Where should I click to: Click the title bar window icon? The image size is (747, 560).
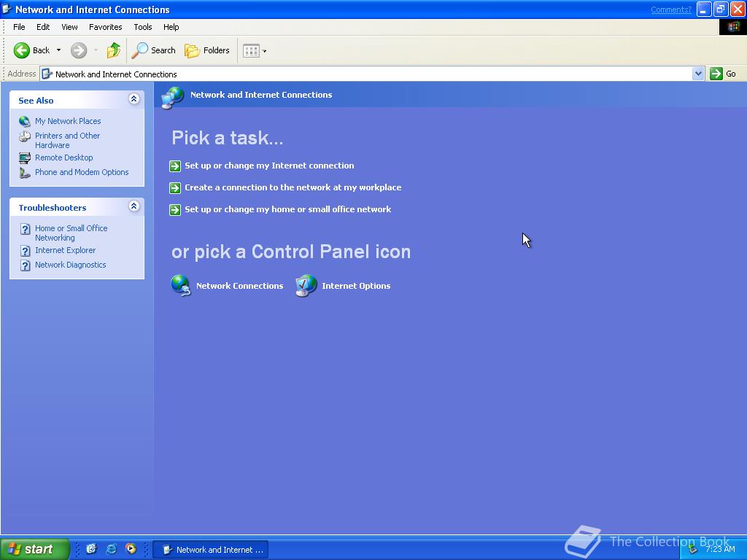coord(7,9)
